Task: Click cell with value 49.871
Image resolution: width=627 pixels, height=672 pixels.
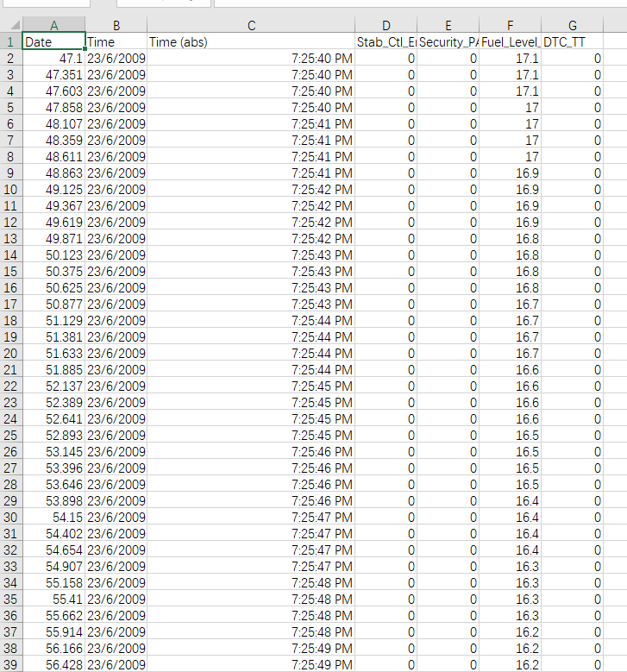Action: coord(53,238)
